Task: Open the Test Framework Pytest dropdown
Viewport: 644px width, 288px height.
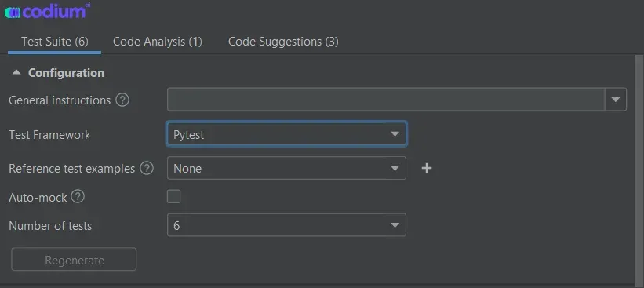Action: pos(286,134)
